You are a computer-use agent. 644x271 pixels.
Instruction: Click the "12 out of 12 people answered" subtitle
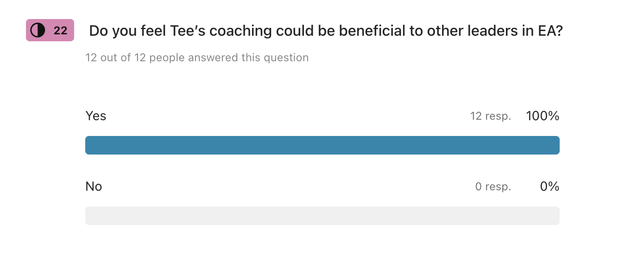pyautogui.click(x=197, y=58)
